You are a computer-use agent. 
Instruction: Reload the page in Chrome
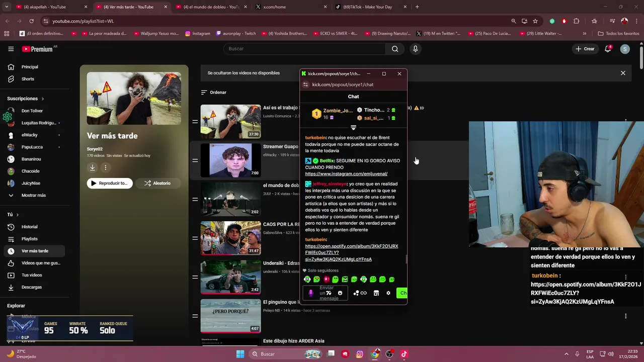[31, 21]
